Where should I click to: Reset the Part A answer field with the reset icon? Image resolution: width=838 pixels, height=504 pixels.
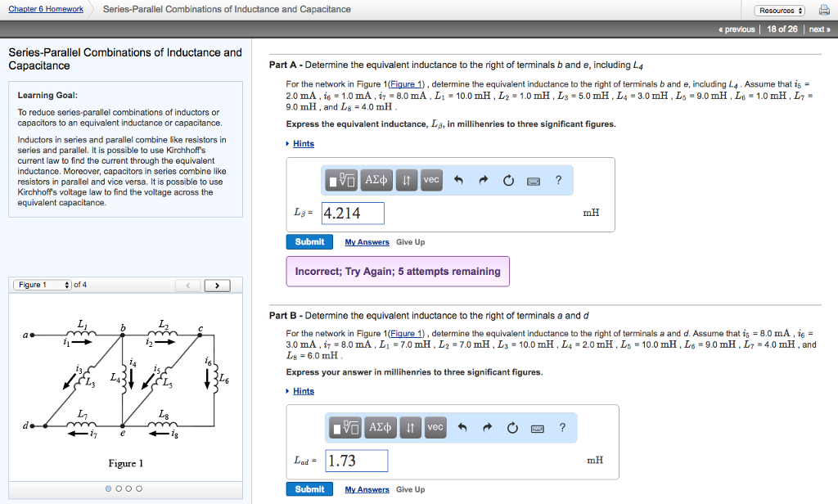[508, 180]
